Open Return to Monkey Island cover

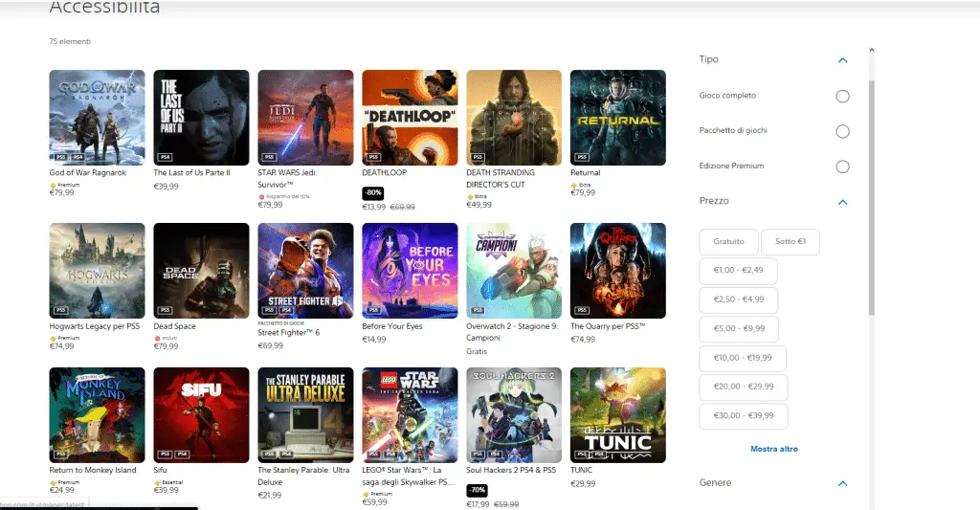(x=97, y=415)
